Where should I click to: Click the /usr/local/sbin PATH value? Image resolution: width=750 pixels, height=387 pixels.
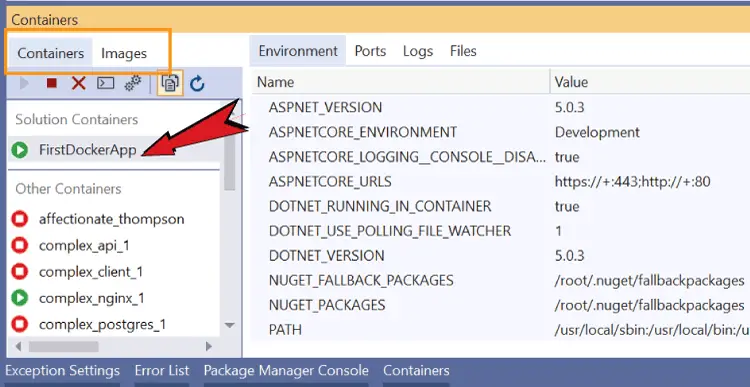pos(652,330)
